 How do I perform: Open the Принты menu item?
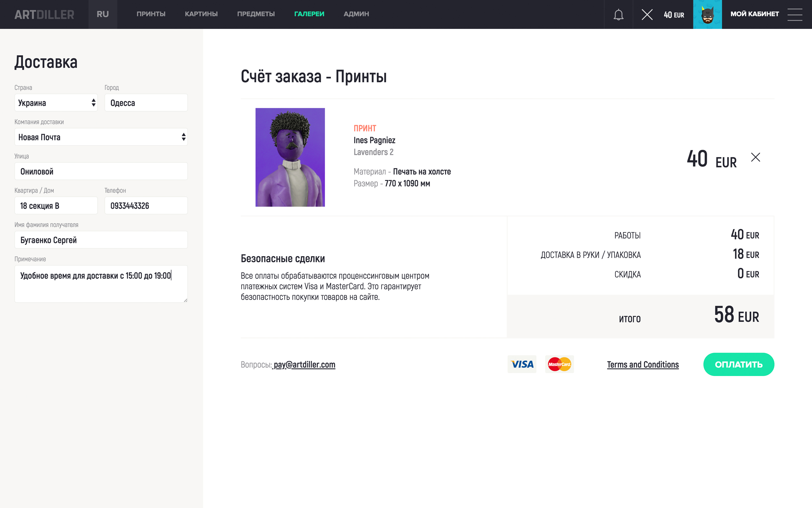point(151,14)
